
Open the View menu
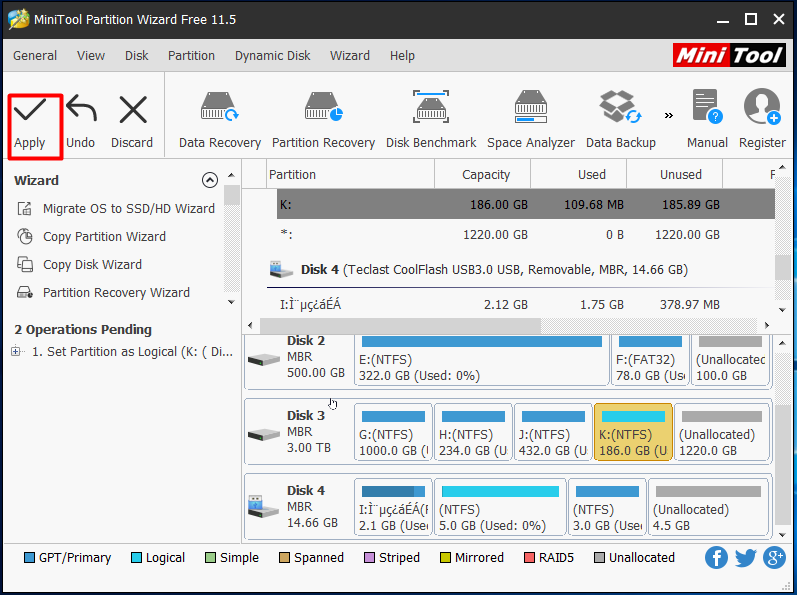point(91,55)
